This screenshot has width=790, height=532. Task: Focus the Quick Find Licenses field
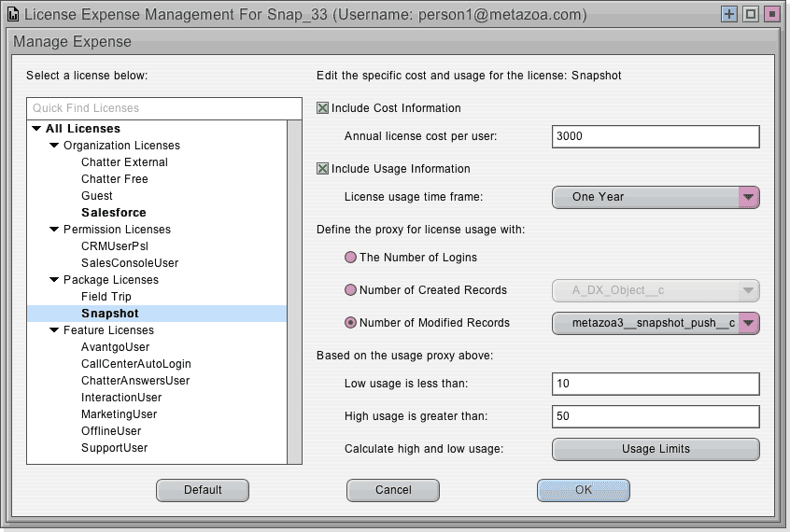point(164,108)
